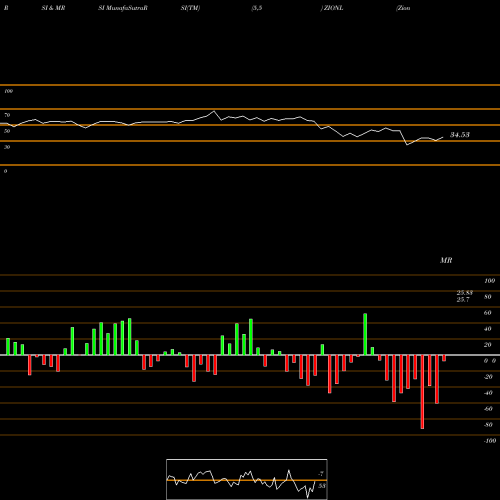Viewport: 500px width, 500px height.
Task: Click the MR axis label -60
Action: tap(488, 409)
